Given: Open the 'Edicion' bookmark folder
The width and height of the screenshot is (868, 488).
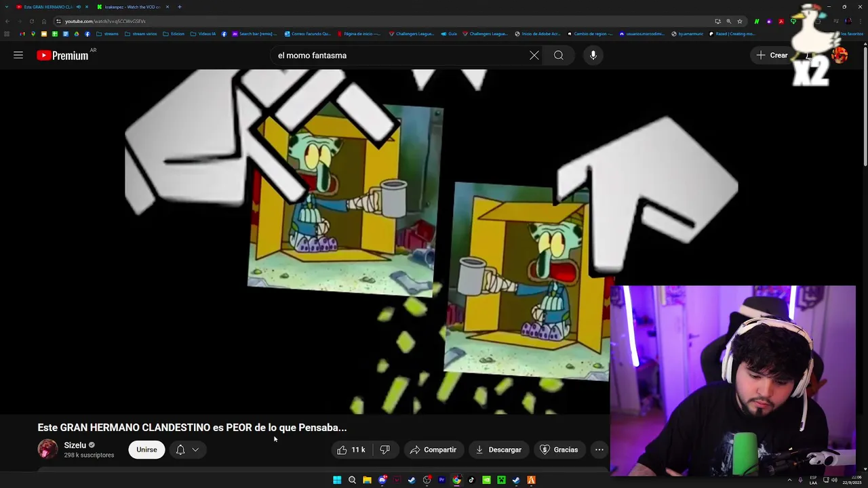Looking at the screenshot, I should [174, 34].
